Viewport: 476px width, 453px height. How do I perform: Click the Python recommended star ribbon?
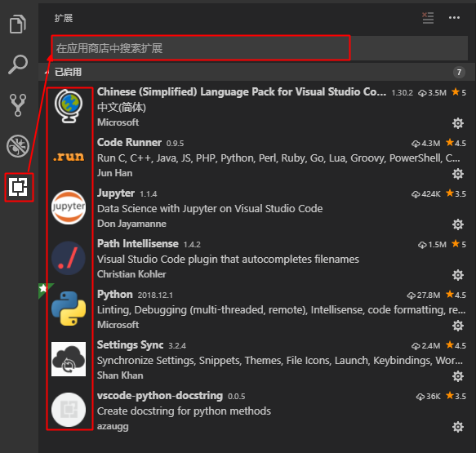(x=44, y=289)
